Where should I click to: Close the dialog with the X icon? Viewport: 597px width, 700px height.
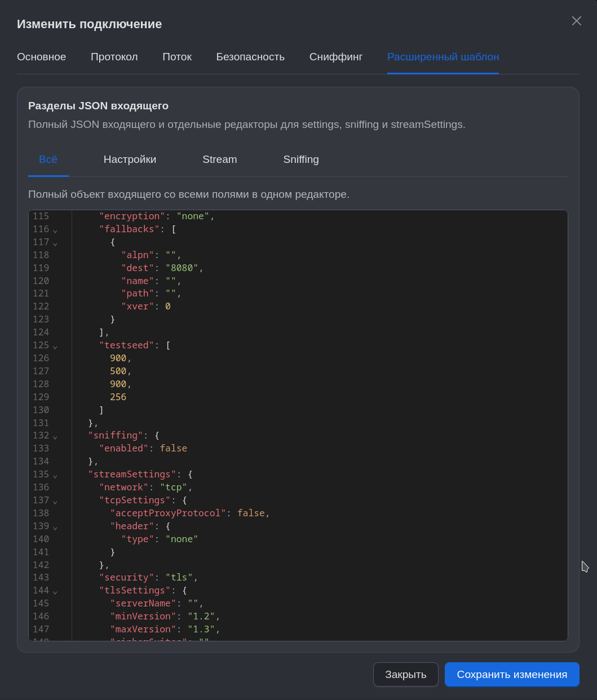click(576, 21)
